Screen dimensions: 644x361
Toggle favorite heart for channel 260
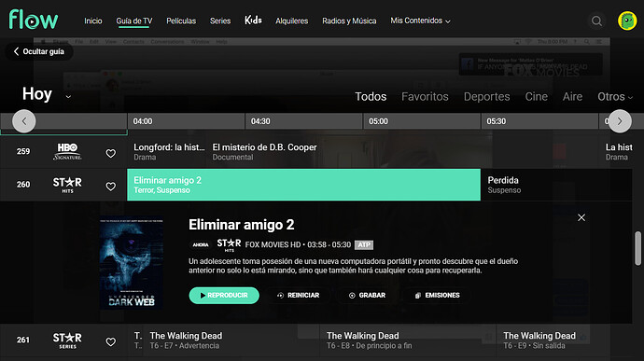[x=110, y=187]
